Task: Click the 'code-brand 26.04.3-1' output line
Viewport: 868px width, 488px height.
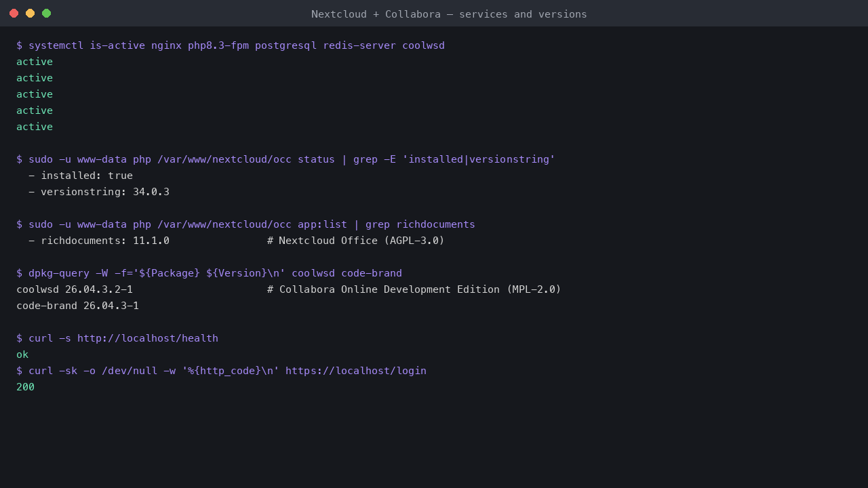Action: point(77,306)
